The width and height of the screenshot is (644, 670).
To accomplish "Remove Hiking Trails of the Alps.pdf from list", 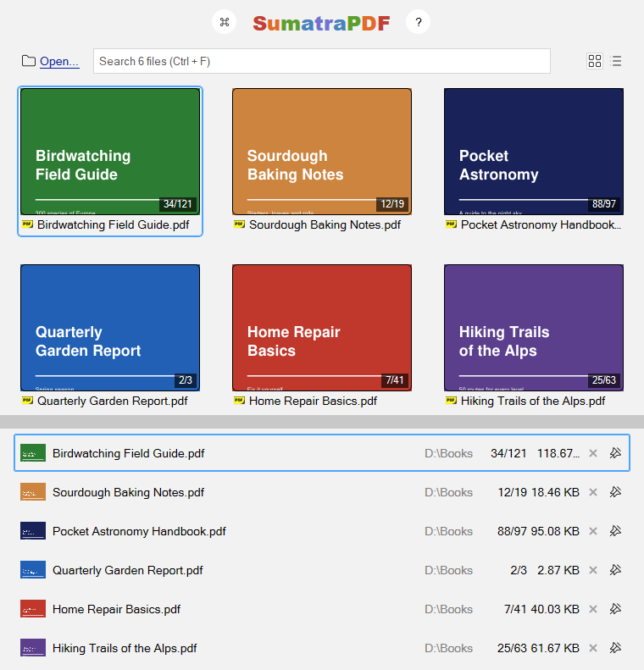I will click(593, 648).
